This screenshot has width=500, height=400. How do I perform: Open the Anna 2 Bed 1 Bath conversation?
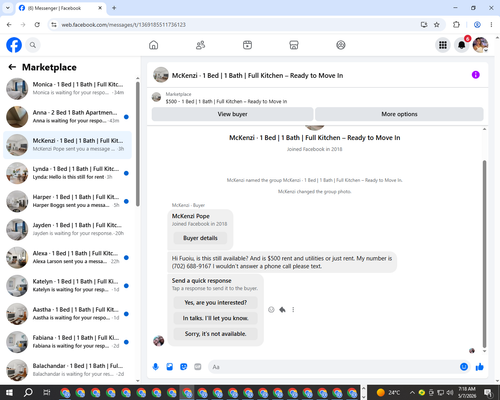click(x=67, y=117)
